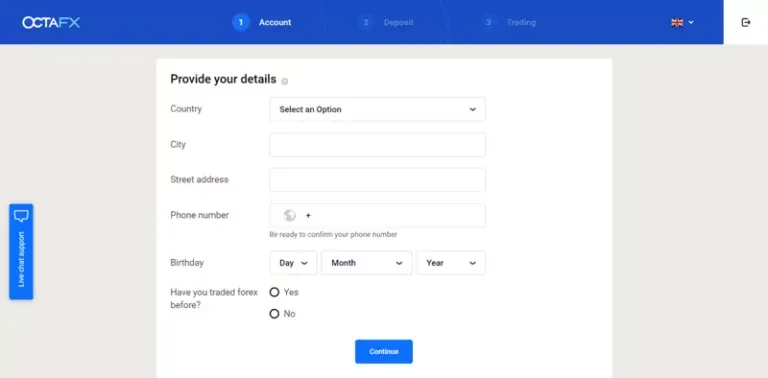Select Yes for traded forex before

click(274, 292)
